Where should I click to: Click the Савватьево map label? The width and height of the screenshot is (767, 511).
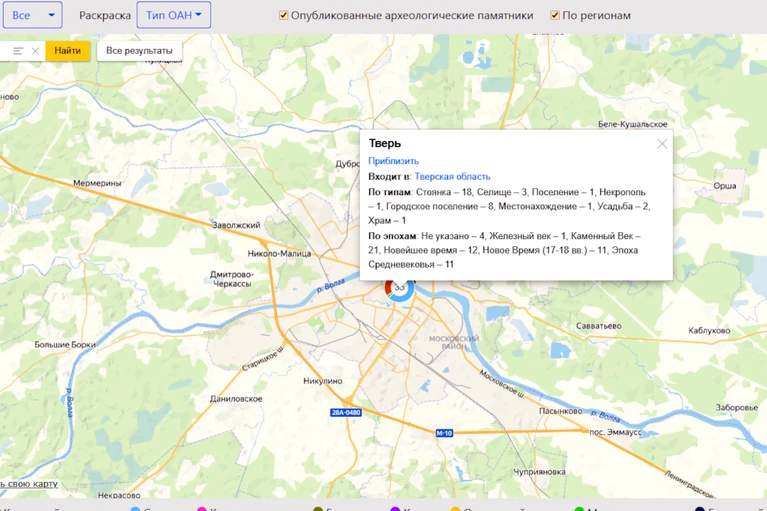point(599,326)
